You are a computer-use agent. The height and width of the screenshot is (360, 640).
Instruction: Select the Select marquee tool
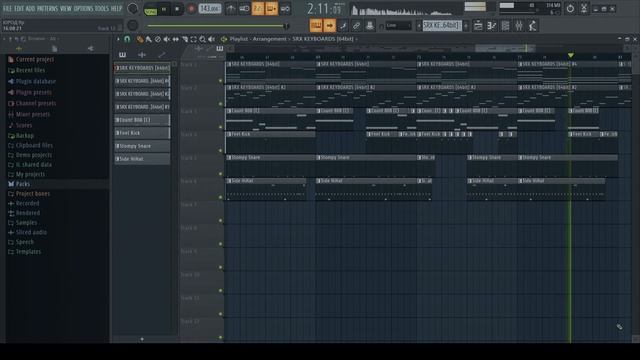(193, 39)
